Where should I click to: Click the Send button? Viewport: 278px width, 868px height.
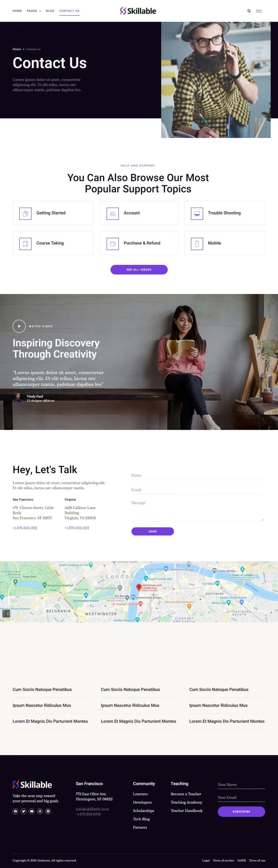(x=153, y=532)
